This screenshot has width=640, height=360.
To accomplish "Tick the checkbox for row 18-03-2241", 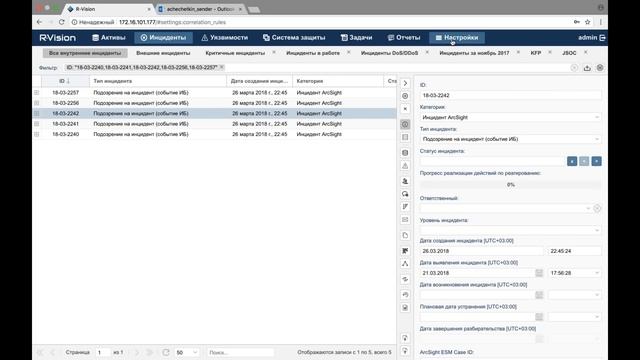I will pos(37,124).
